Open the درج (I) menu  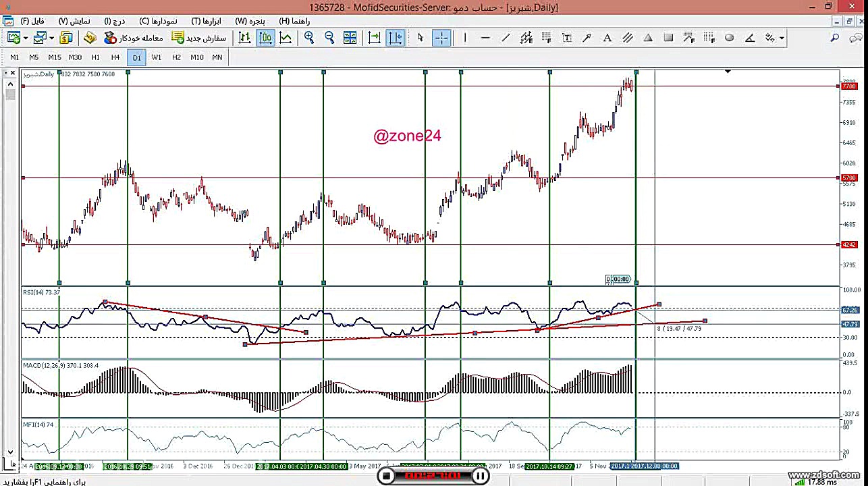(x=115, y=21)
